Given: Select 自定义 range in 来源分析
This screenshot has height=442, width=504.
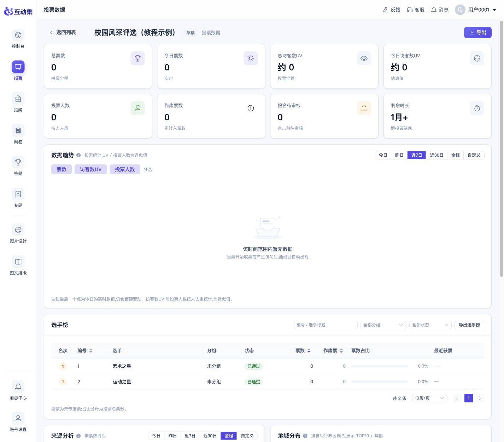Looking at the screenshot, I should [247, 436].
